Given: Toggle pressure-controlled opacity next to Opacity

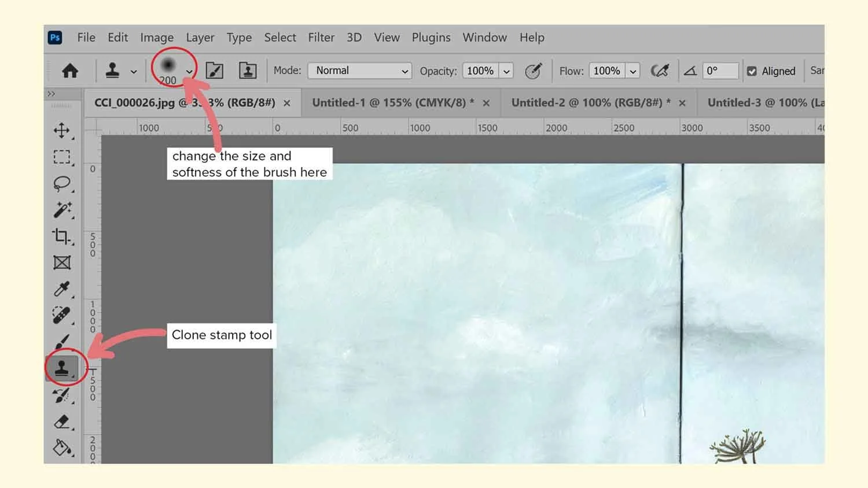Looking at the screenshot, I should pyautogui.click(x=533, y=71).
